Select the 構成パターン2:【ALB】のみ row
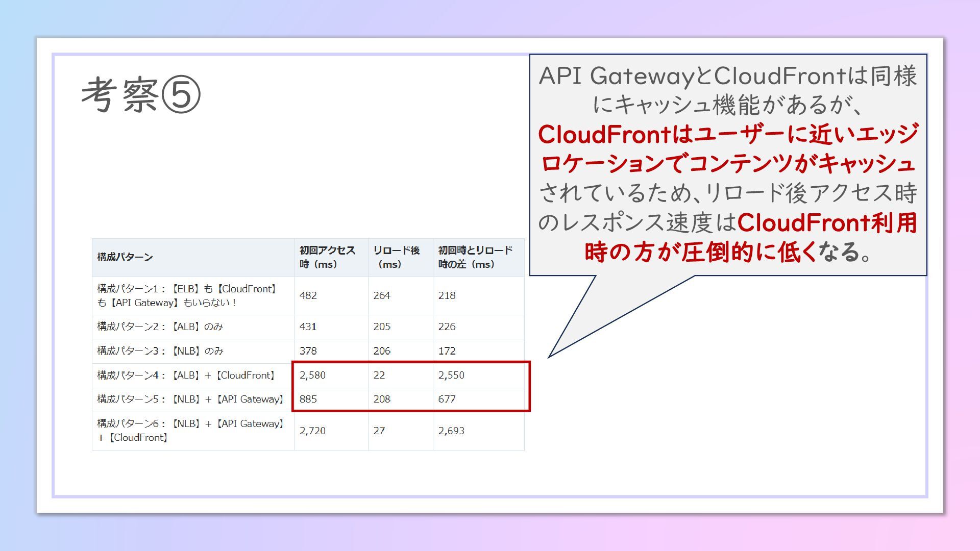Image resolution: width=980 pixels, height=551 pixels. [160, 327]
